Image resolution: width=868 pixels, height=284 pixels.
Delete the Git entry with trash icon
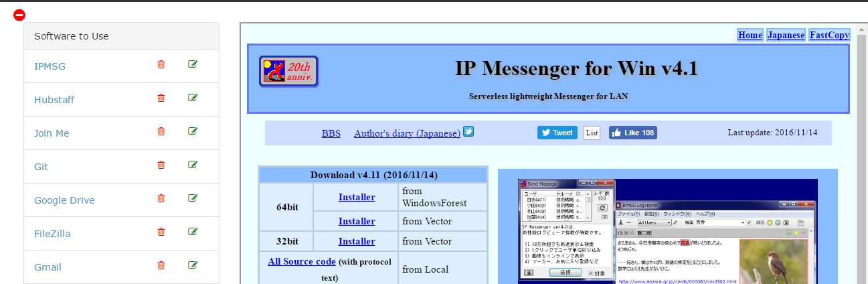point(161,165)
